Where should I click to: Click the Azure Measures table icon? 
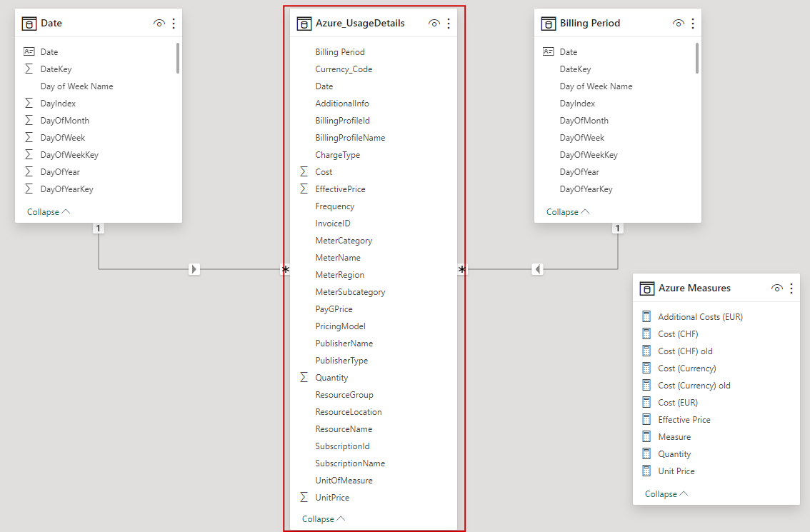point(647,288)
